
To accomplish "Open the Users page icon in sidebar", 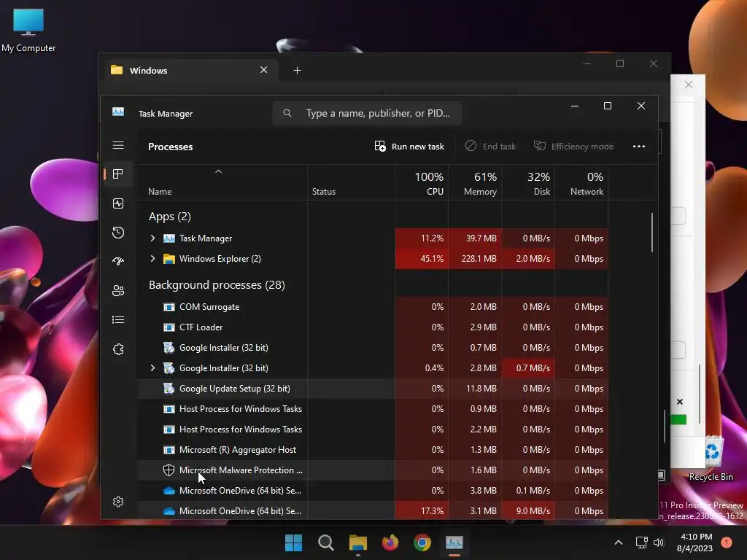I will (118, 290).
